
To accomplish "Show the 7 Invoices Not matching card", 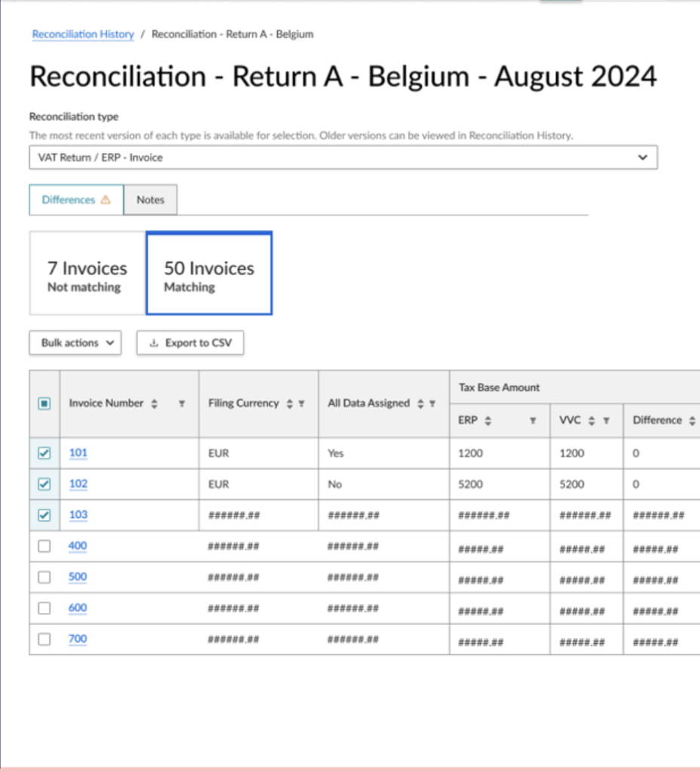I will [87, 274].
